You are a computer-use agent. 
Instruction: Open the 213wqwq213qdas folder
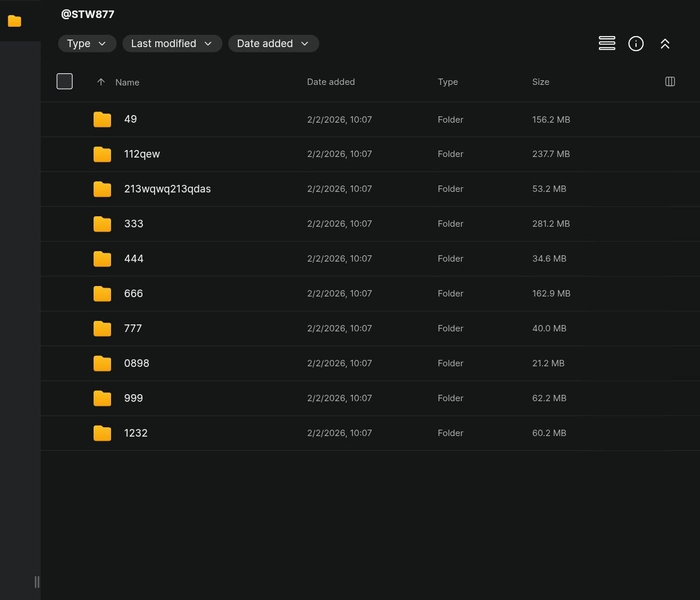coord(167,189)
